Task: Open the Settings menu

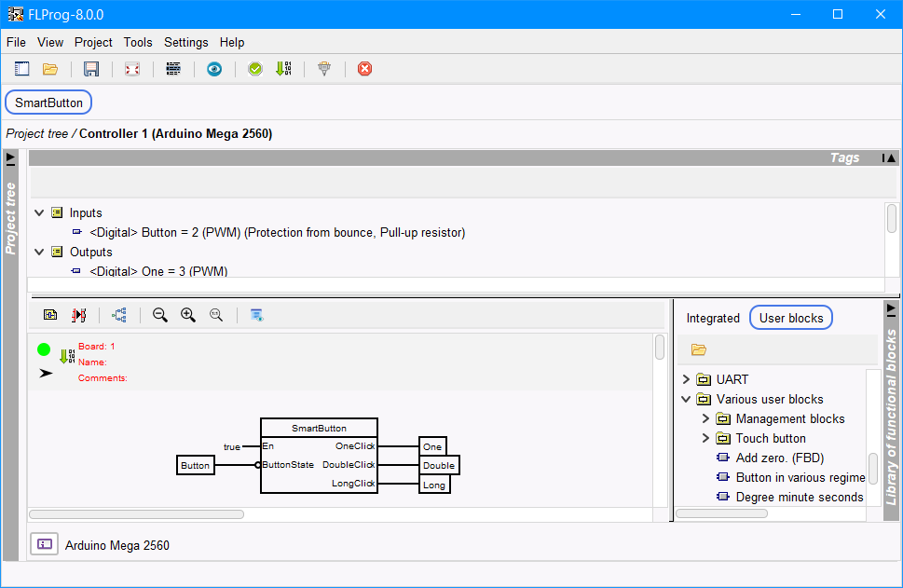Action: tap(186, 43)
